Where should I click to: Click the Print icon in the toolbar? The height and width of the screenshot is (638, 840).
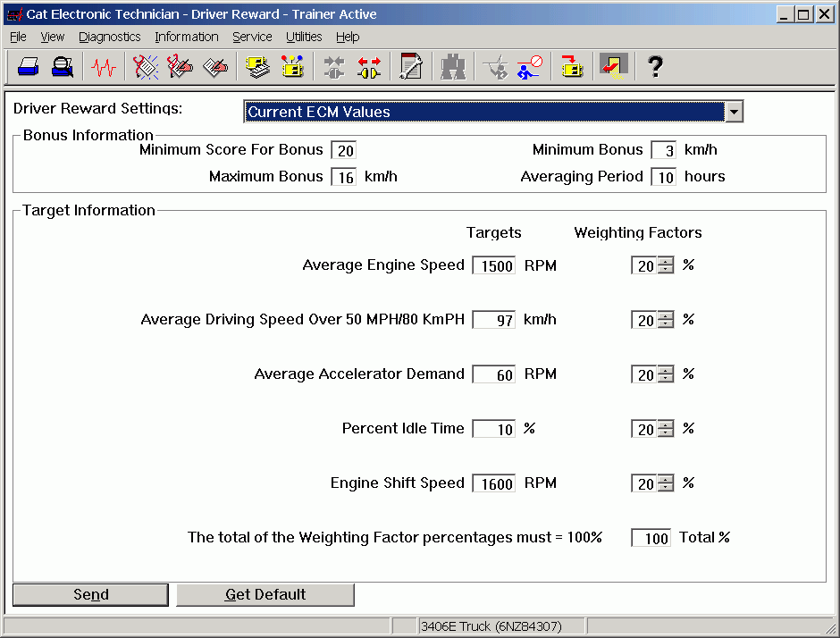[29, 67]
